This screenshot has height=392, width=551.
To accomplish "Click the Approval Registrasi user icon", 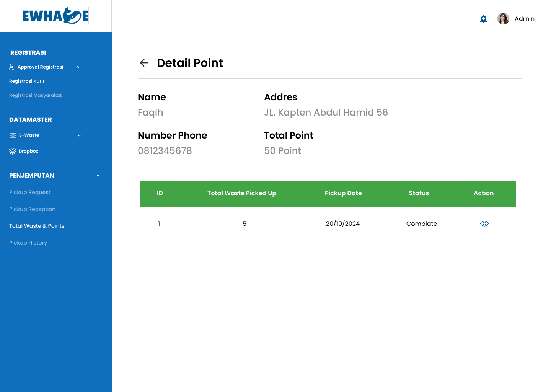I will (12, 67).
